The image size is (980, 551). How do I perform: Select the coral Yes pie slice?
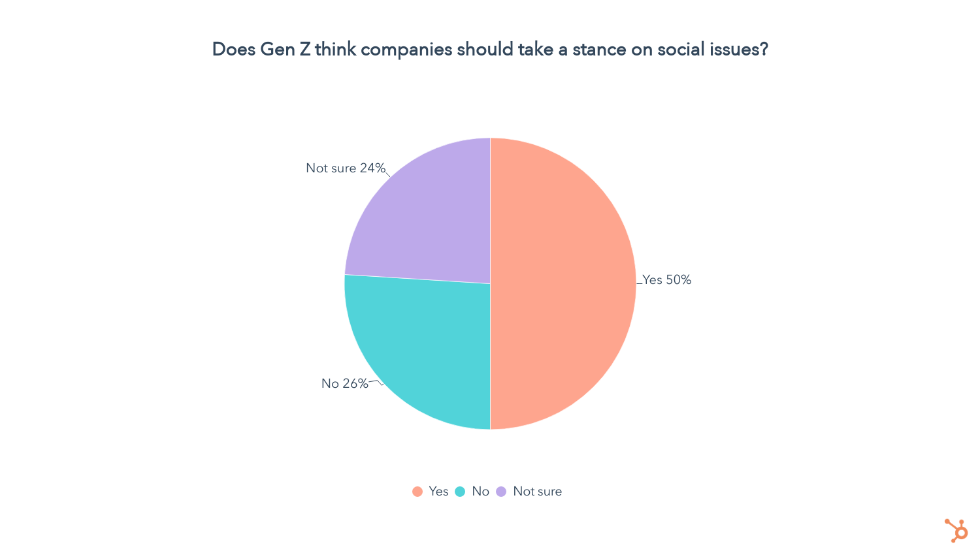pos(562,283)
